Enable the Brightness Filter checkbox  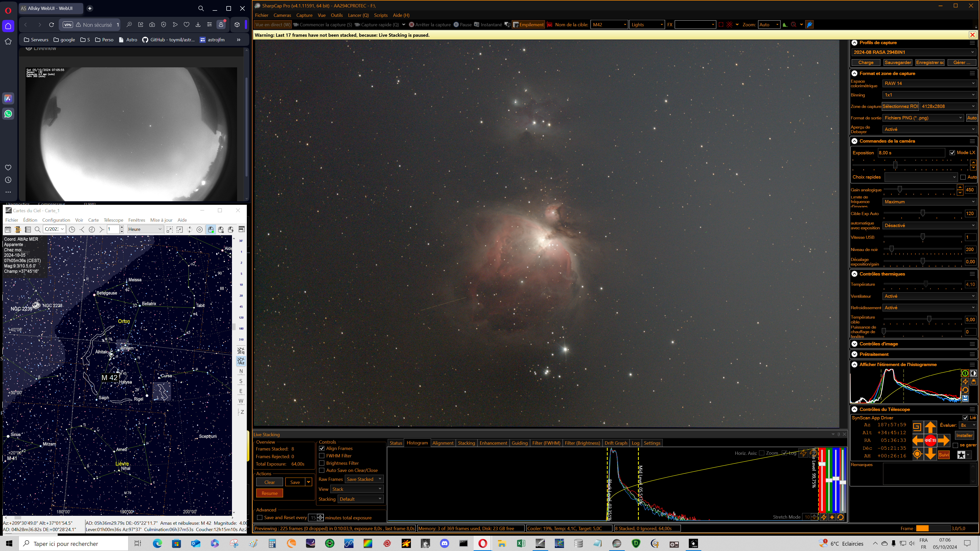(x=322, y=463)
